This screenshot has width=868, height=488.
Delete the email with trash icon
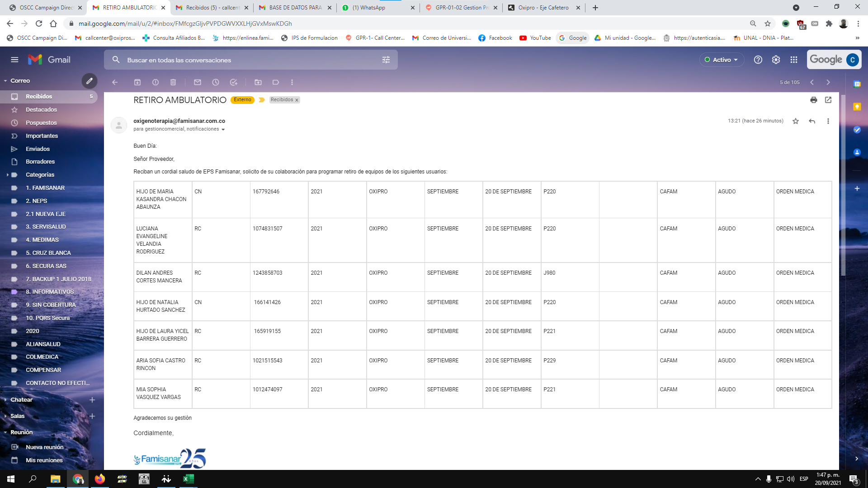(173, 82)
